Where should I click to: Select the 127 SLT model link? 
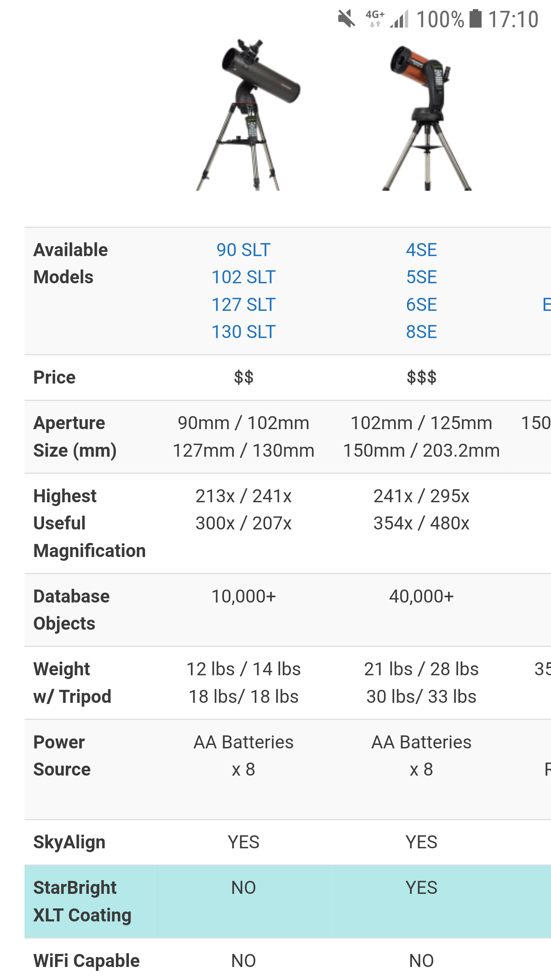(x=243, y=305)
